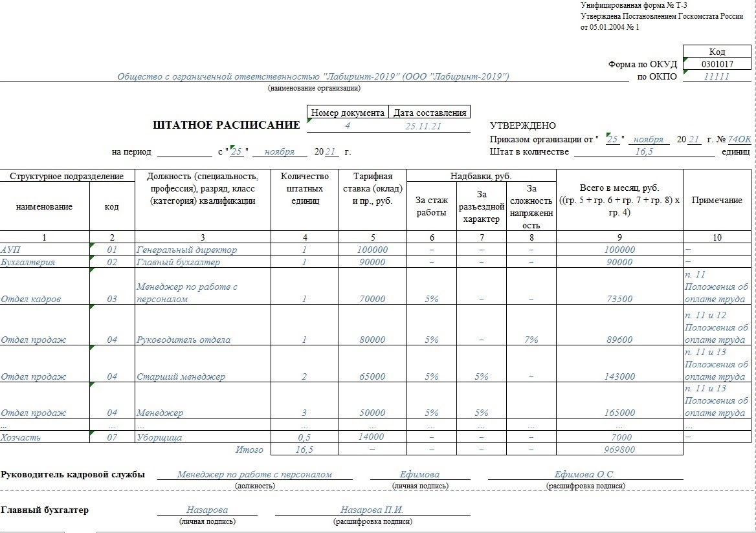Click the Уборщица position cell

(203, 437)
